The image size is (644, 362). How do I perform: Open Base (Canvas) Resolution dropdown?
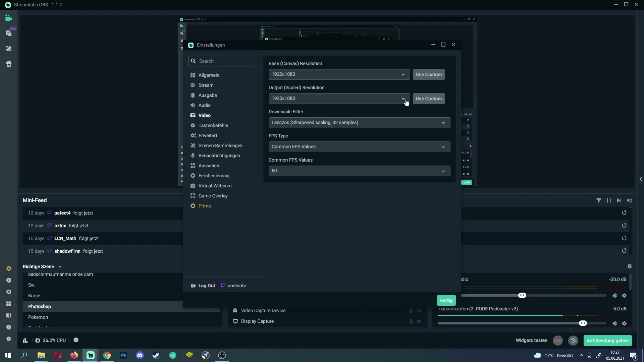click(339, 74)
